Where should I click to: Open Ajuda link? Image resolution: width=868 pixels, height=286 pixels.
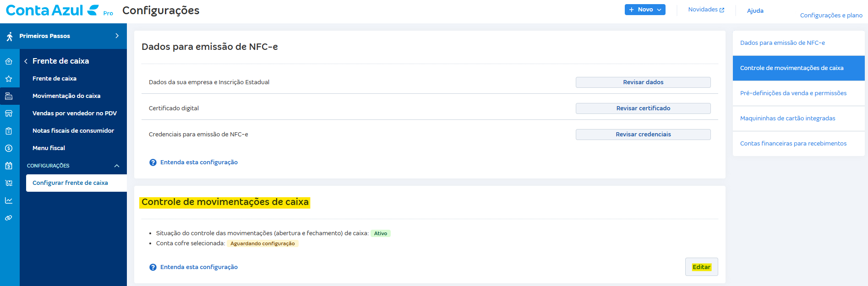755,11
